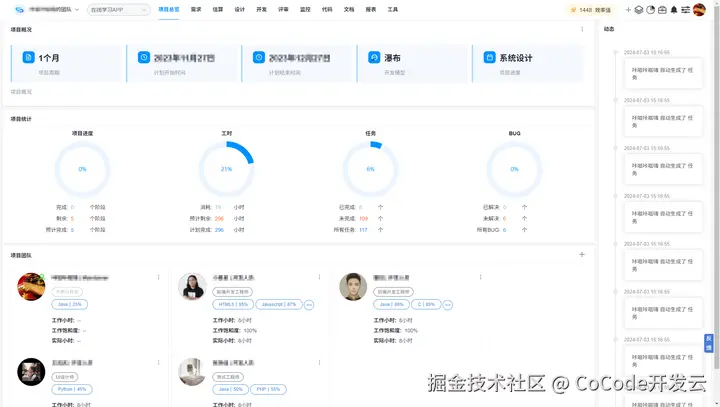720x407 pixels.
Task: Click the Java | 25% skill tag
Action: (70, 304)
